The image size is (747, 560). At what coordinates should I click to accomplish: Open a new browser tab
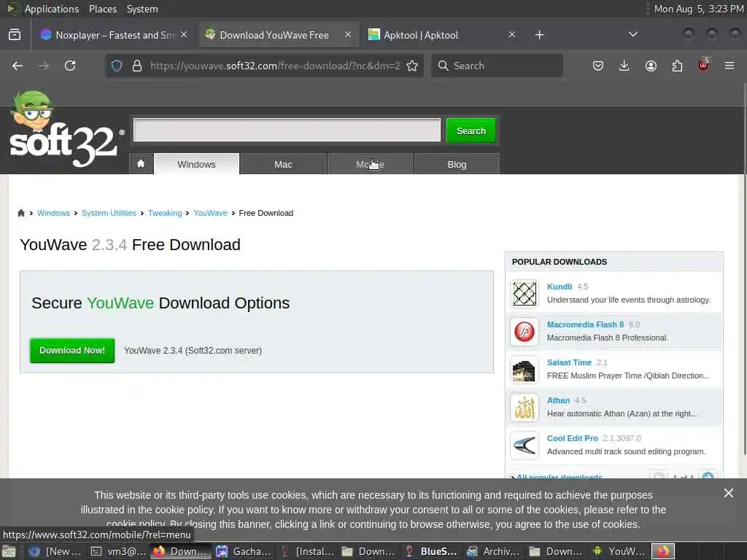539,35
